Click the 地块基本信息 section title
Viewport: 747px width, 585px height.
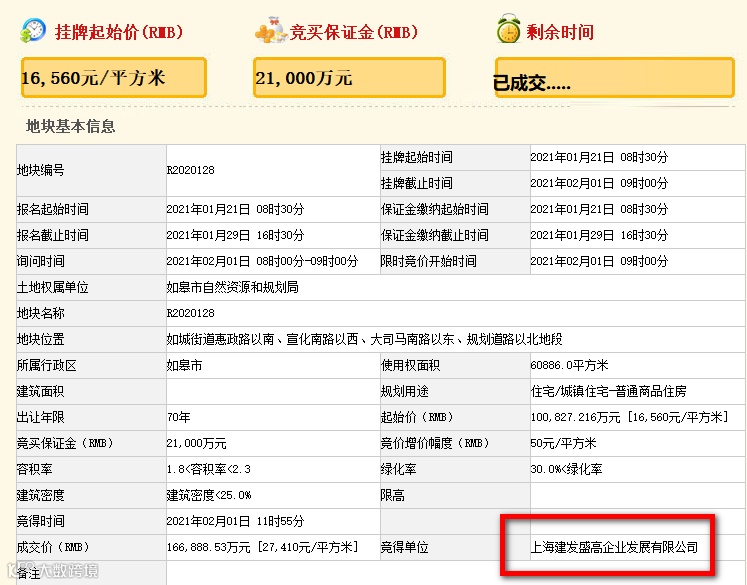tap(71, 126)
